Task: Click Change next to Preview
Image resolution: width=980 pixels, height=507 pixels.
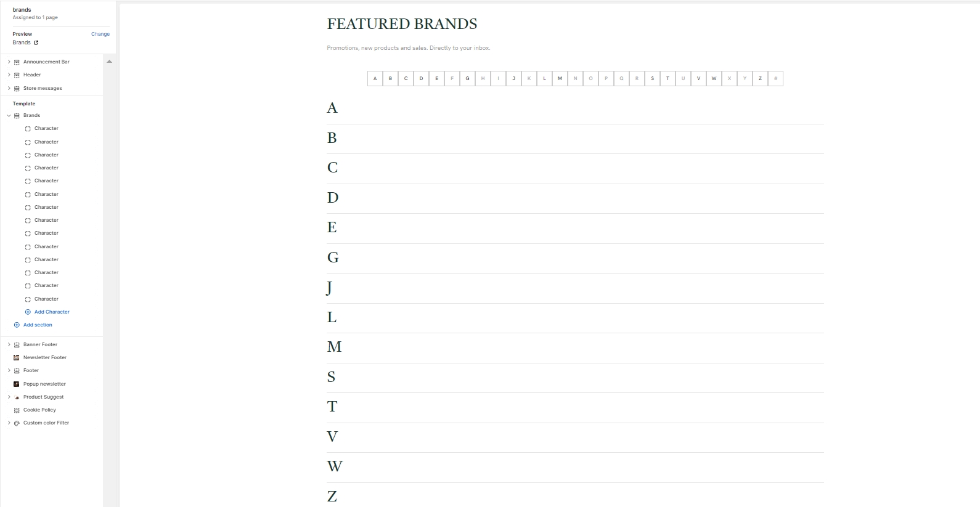Action: coord(100,34)
